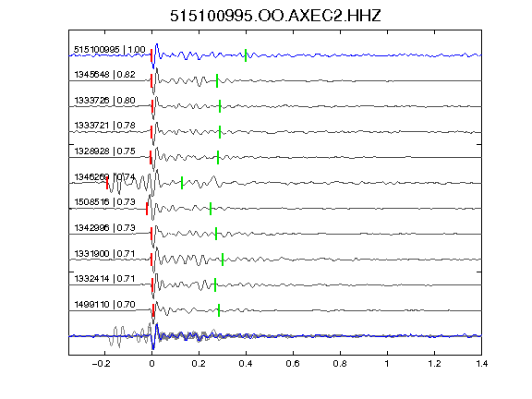Select the red marker on trace 1508516
Image resolution: width=532 pixels, height=399 pixels.
(x=147, y=209)
